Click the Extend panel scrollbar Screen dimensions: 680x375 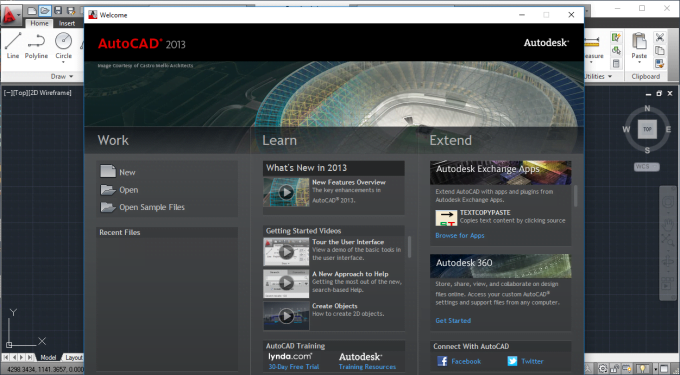pyautogui.click(x=575, y=196)
